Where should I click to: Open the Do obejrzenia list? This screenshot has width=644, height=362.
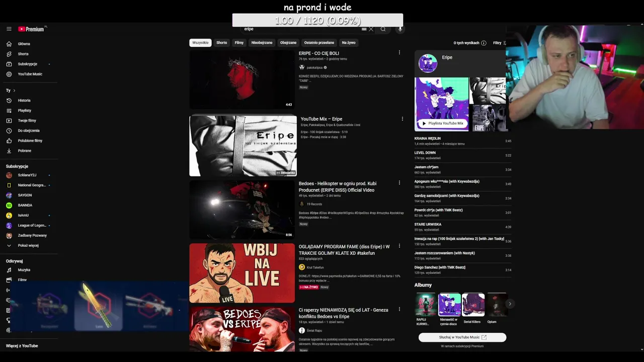(x=29, y=131)
